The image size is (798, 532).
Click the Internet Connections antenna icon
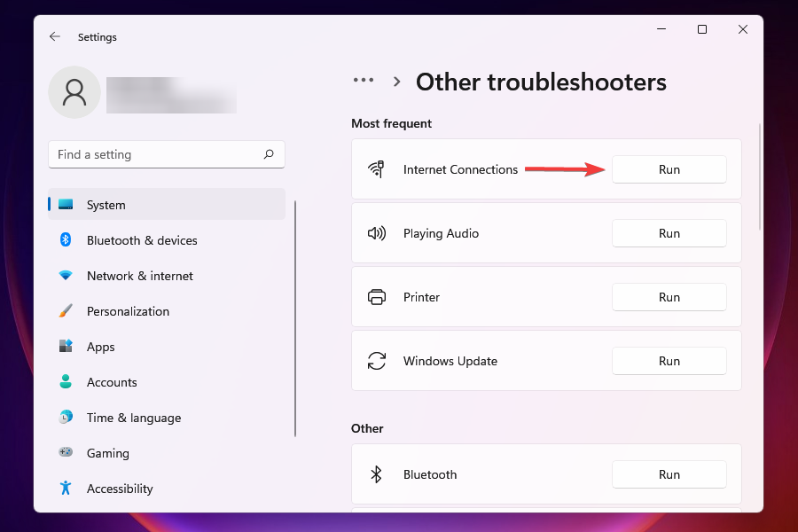[x=377, y=169]
